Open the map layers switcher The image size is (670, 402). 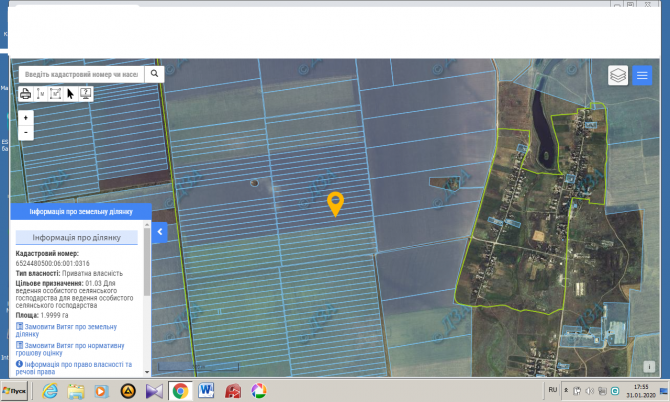point(618,75)
